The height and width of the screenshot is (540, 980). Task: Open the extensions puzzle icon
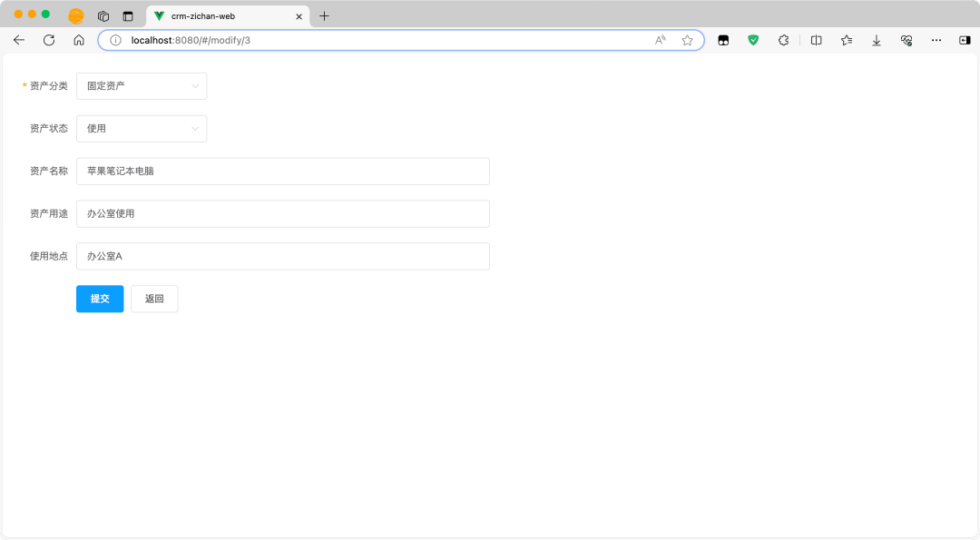coord(783,40)
